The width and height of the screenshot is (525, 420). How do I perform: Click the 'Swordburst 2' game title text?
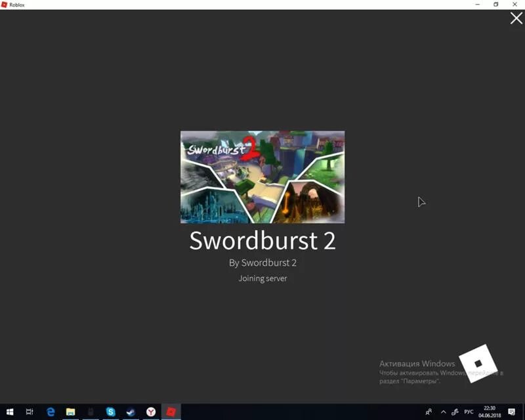pos(262,240)
